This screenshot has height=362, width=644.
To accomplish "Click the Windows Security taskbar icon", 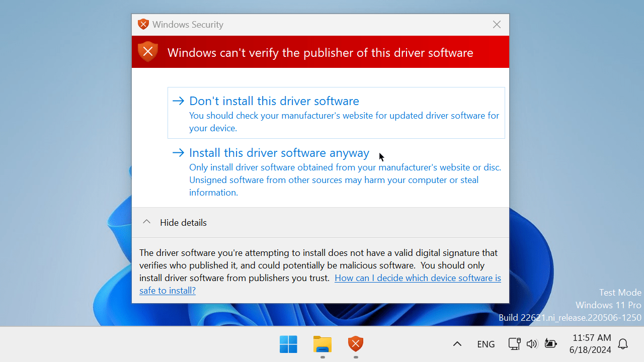I will click(x=356, y=344).
